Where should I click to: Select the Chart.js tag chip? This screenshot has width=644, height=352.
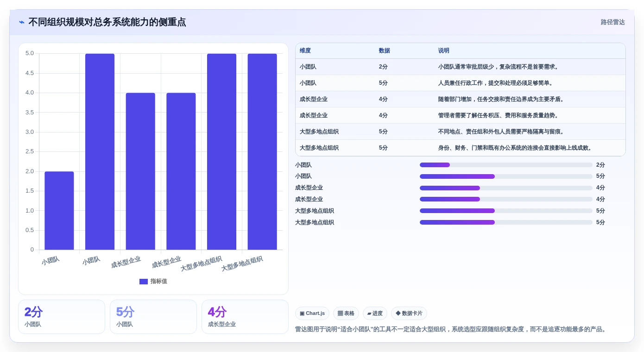coord(312,314)
